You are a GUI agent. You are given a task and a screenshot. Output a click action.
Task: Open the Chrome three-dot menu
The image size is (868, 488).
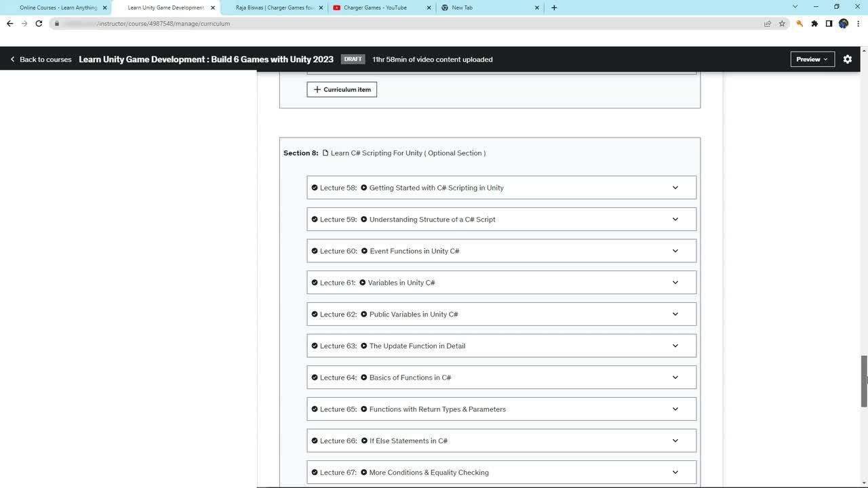pyautogui.click(x=858, y=23)
